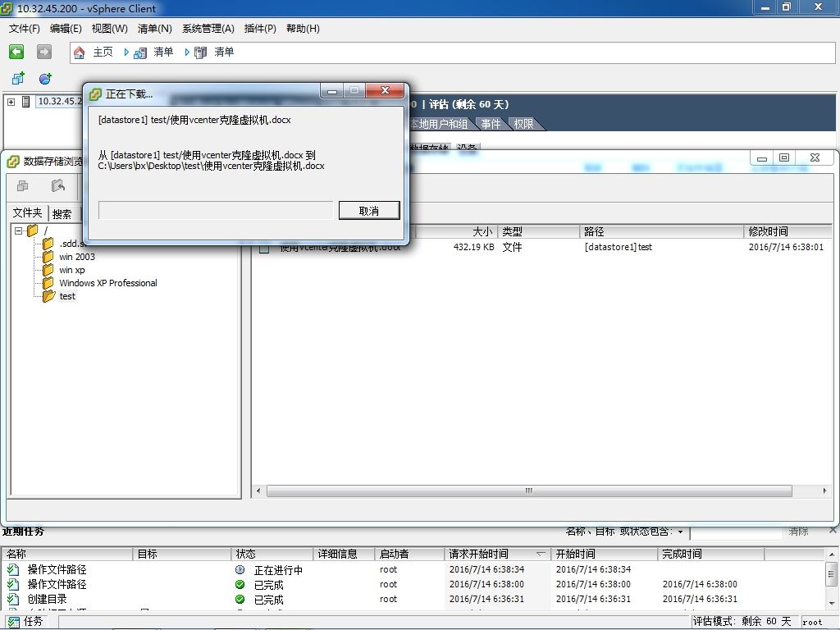Screen dimensions: 840x630
Task: Click the Windows XP Professional folder icon
Action: tap(48, 283)
